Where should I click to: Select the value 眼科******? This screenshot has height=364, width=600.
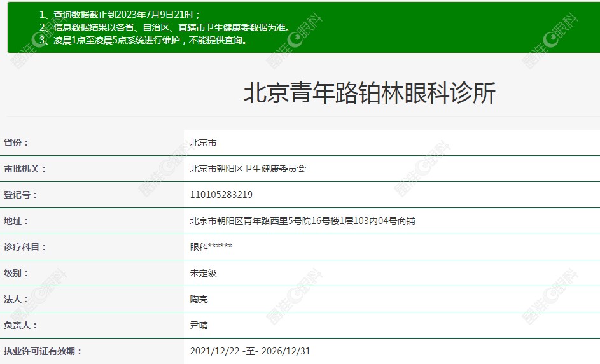211,247
